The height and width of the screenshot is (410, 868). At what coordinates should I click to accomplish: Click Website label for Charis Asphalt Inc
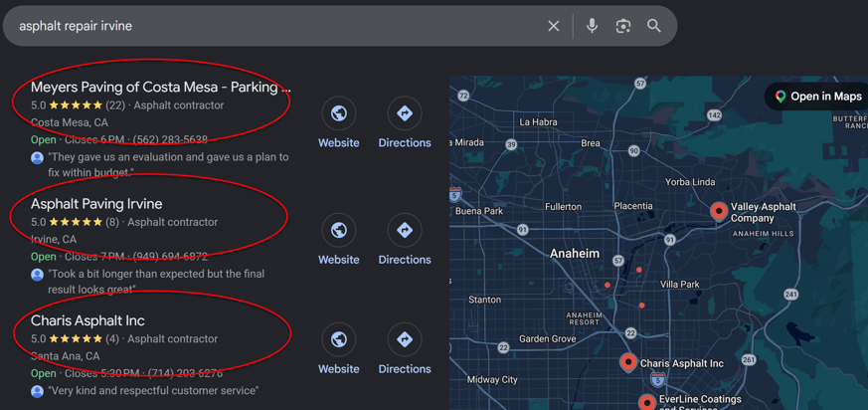(339, 369)
